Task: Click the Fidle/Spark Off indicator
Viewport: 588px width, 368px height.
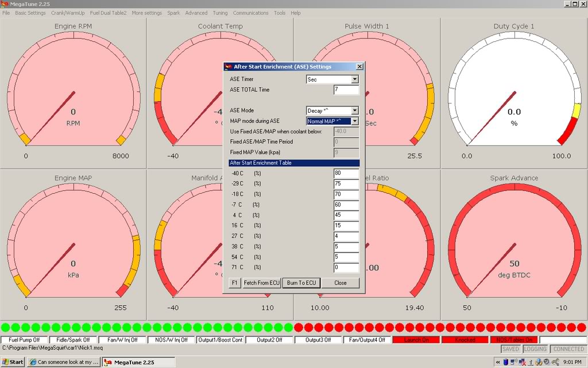Action: point(73,340)
